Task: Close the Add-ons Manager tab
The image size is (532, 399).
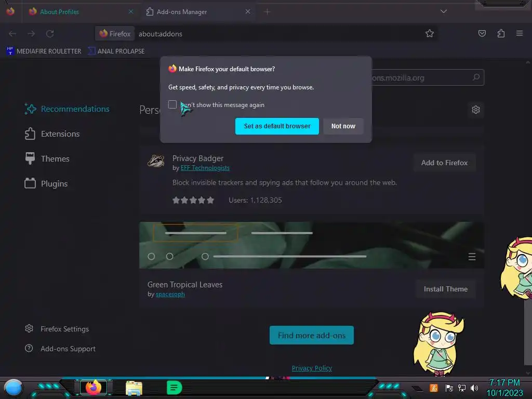Action: click(x=248, y=11)
